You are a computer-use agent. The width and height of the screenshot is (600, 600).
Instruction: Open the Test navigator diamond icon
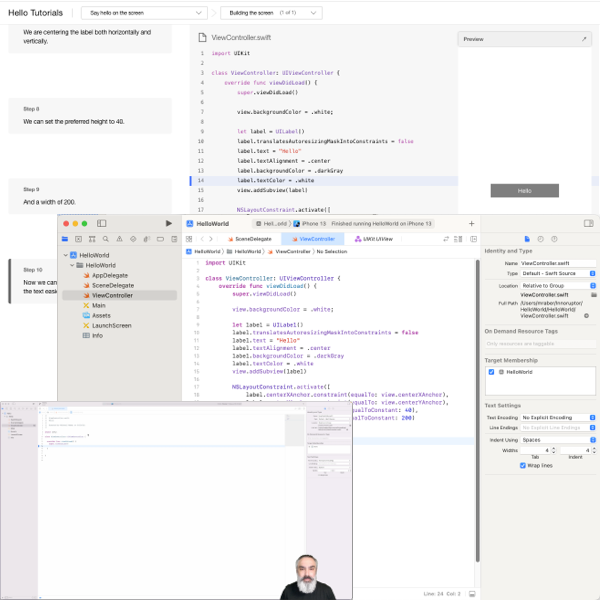(133, 239)
